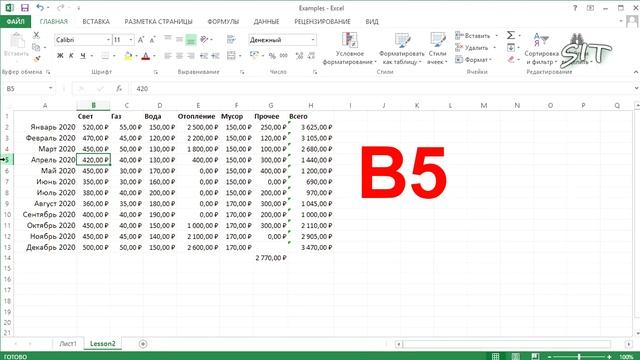Increase the font size

(141, 40)
